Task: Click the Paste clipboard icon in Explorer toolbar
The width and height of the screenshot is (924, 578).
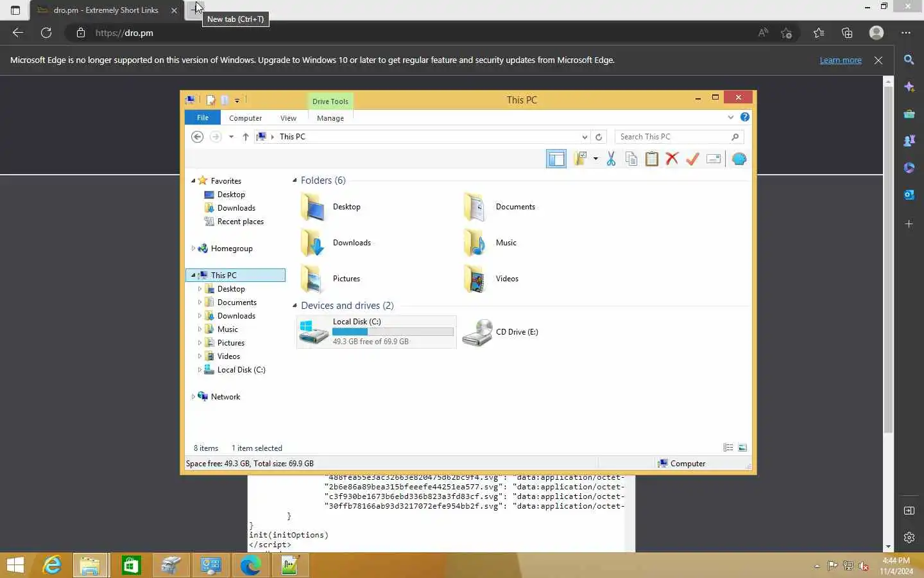Action: click(x=651, y=159)
